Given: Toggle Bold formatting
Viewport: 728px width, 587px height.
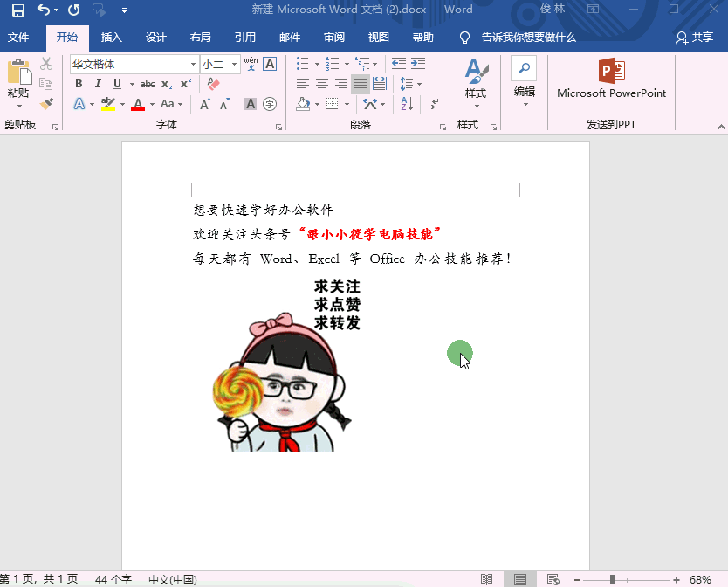Looking at the screenshot, I should pyautogui.click(x=79, y=84).
